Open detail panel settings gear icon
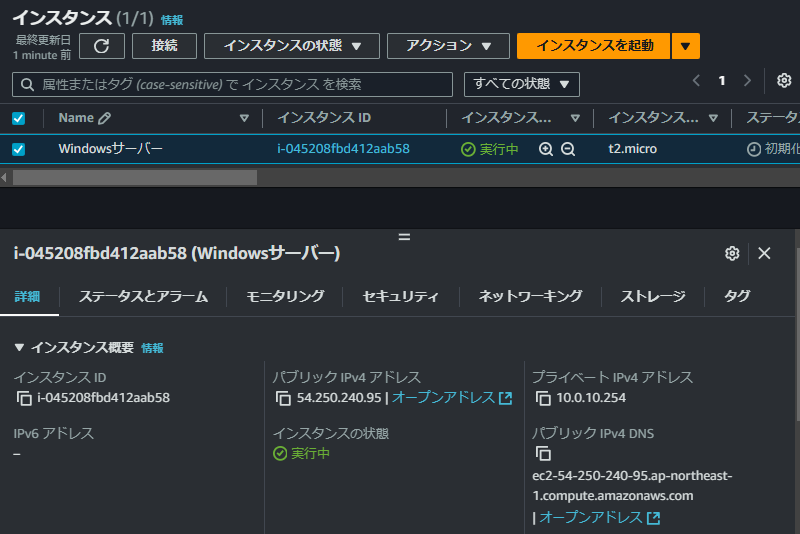The image size is (800, 534). pyautogui.click(x=732, y=253)
